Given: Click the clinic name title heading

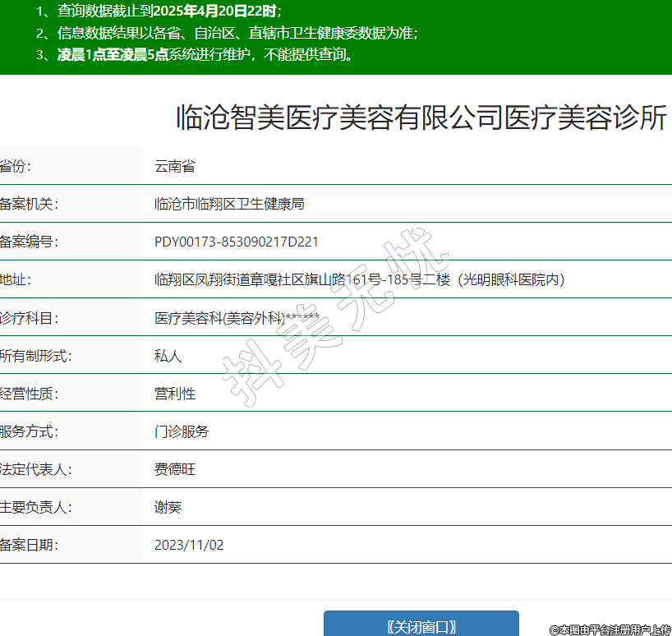Looking at the screenshot, I should (x=421, y=118).
